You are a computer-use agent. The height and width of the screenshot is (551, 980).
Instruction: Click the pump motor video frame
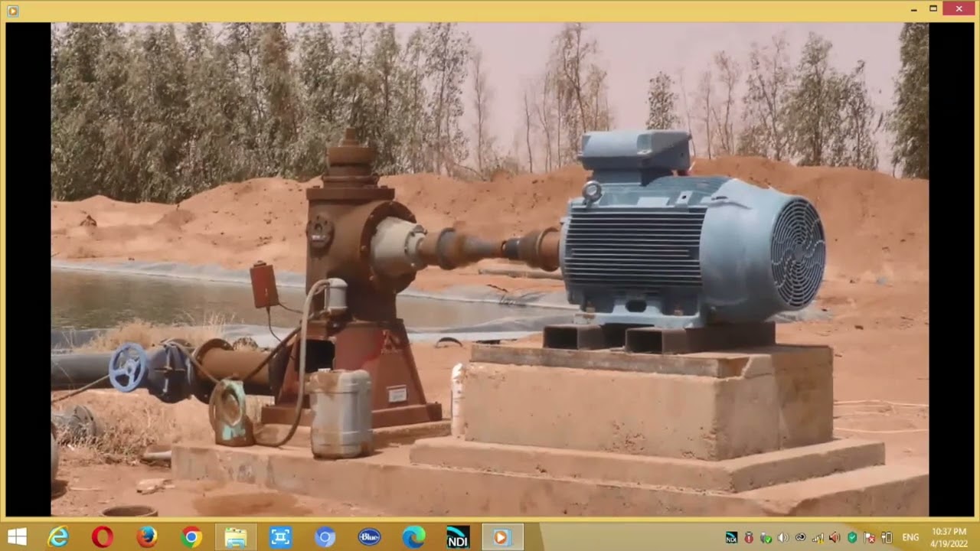tap(490, 269)
